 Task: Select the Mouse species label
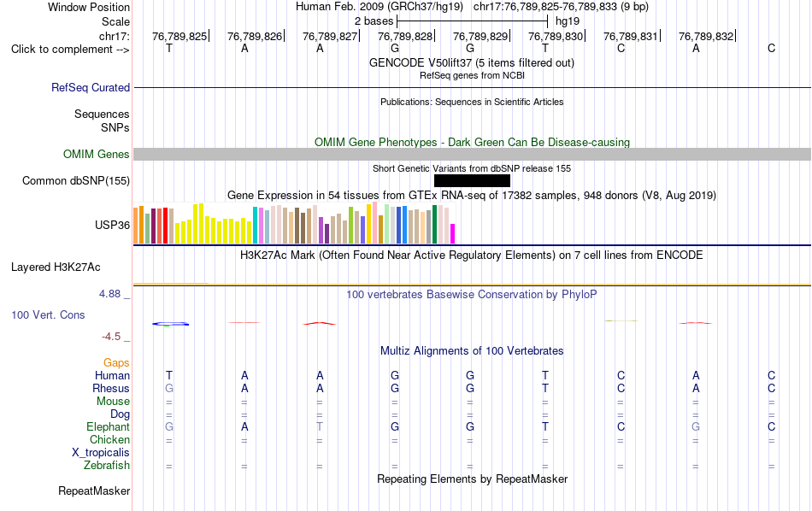click(x=113, y=402)
